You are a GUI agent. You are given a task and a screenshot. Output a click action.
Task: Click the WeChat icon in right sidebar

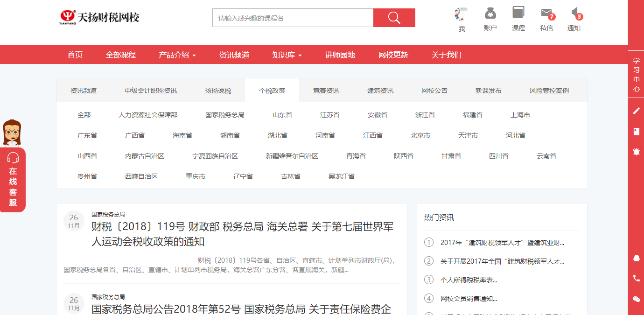pos(636,299)
